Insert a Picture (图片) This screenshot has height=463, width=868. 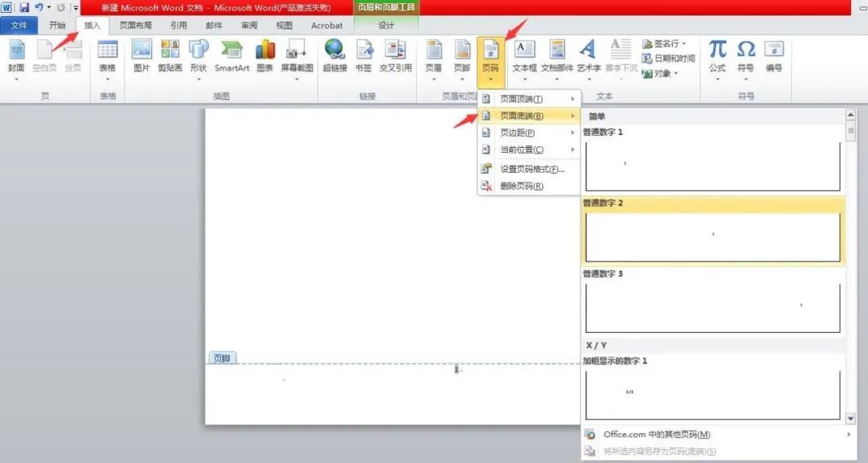(x=141, y=55)
